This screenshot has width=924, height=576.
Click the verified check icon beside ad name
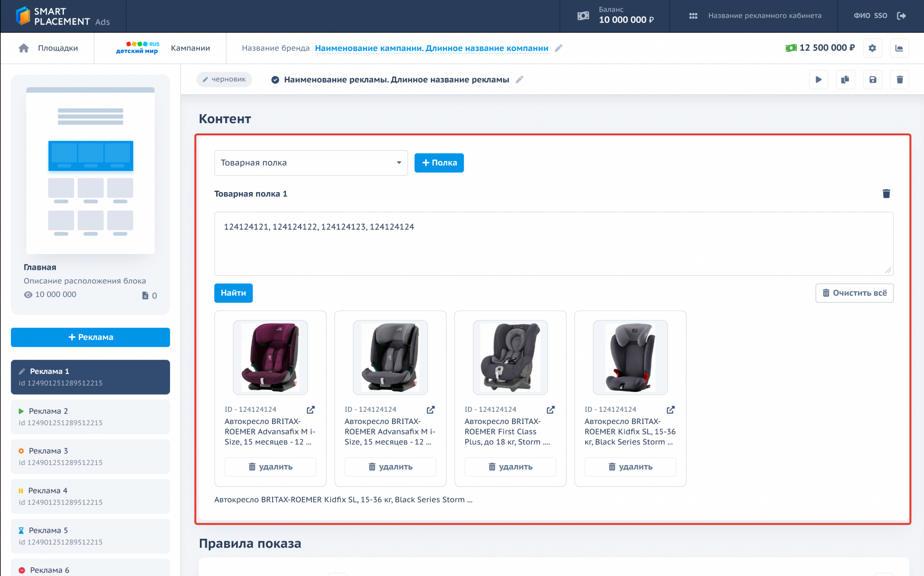275,80
